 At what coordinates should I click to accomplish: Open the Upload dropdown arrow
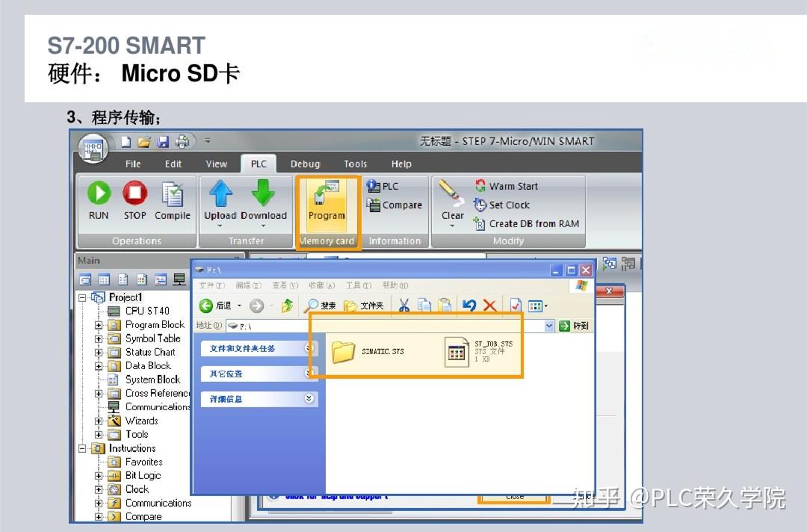click(220, 226)
